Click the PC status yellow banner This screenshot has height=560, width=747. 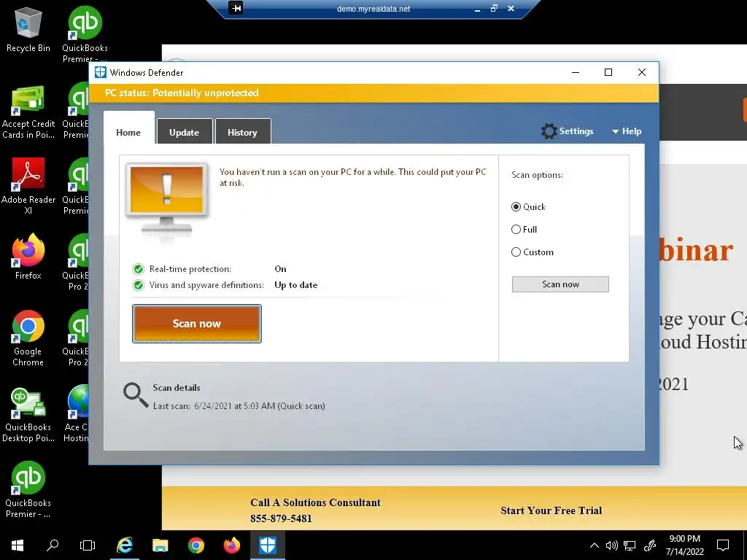point(374,93)
